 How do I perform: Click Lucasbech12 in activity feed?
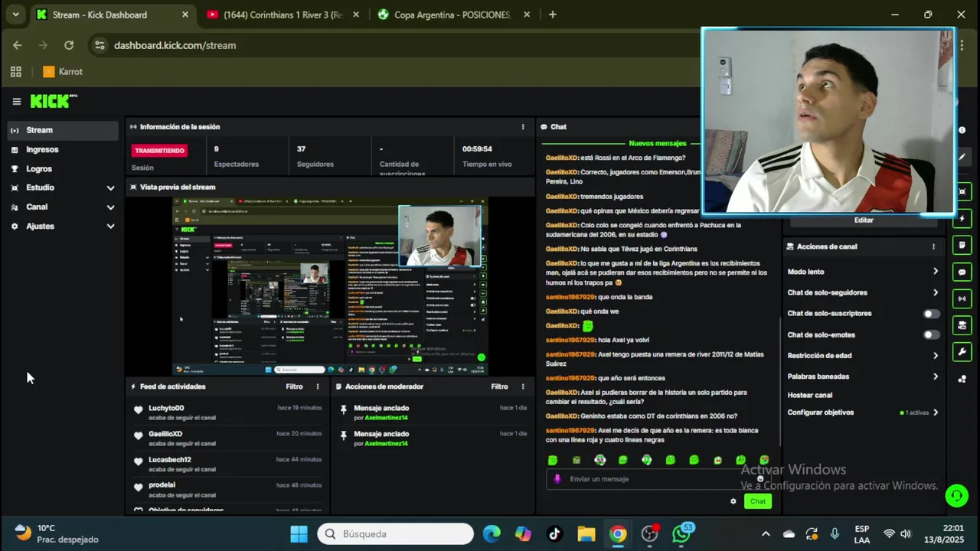point(170,459)
